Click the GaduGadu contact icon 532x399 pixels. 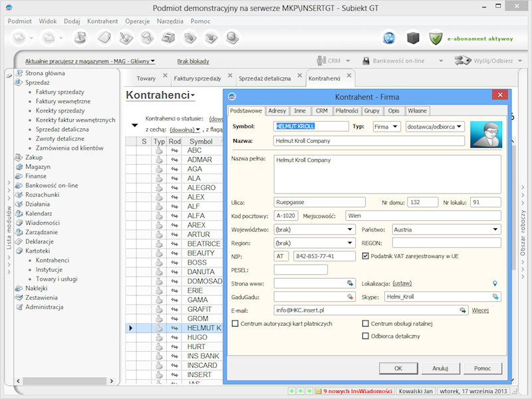pyautogui.click(x=350, y=297)
